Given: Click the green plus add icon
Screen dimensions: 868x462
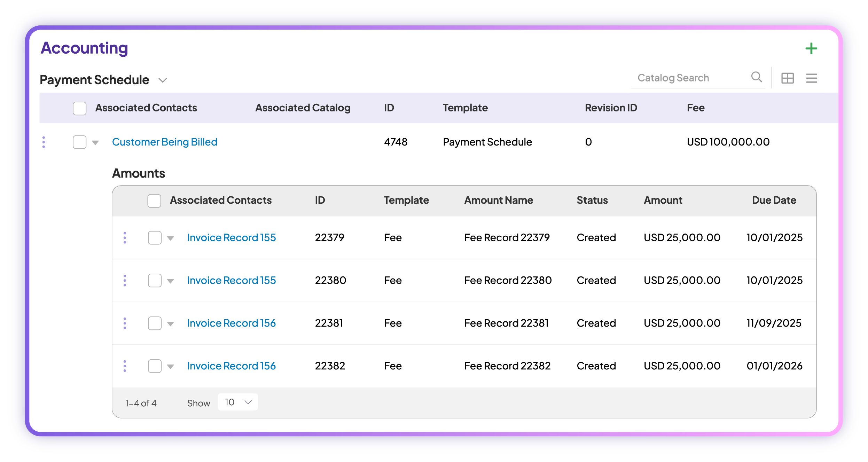Looking at the screenshot, I should [x=811, y=49].
